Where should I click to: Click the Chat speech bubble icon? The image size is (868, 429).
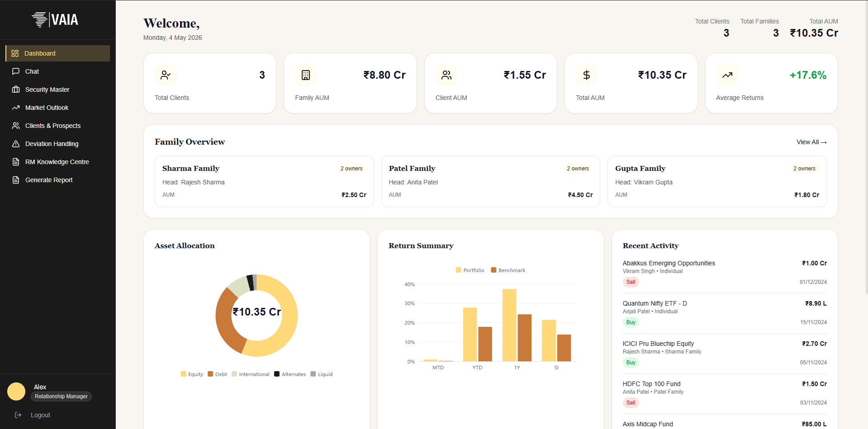tap(16, 71)
